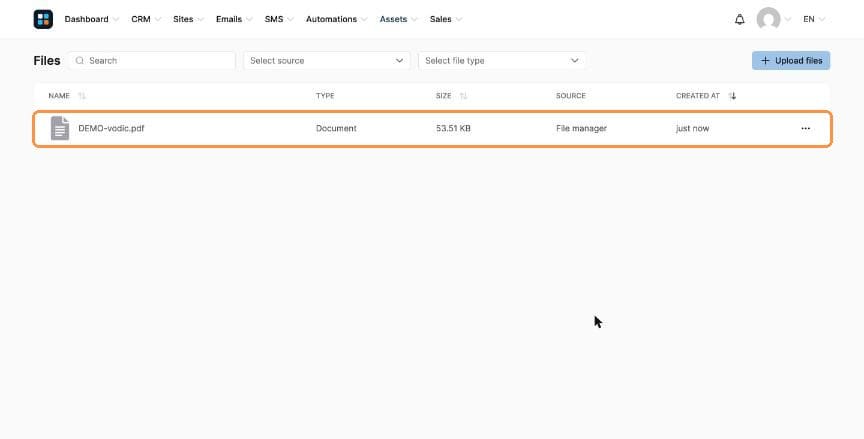Focus the Search files input
Viewport: 864px width, 439px height.
[x=152, y=61]
